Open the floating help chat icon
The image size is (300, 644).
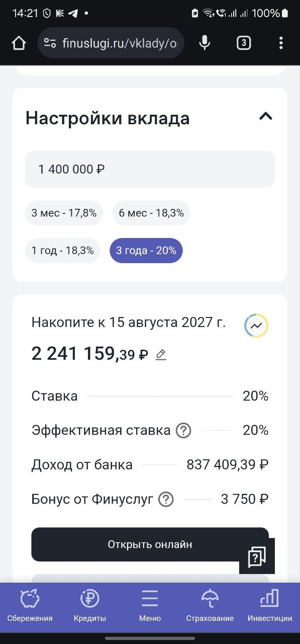coord(257,556)
